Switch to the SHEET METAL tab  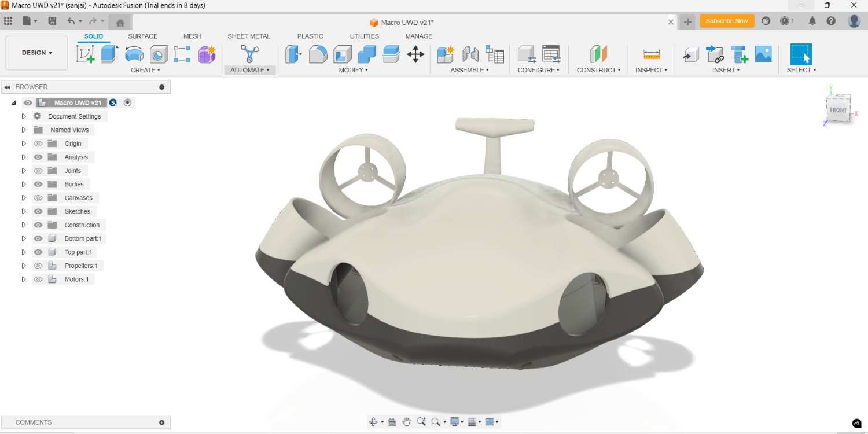tap(249, 36)
